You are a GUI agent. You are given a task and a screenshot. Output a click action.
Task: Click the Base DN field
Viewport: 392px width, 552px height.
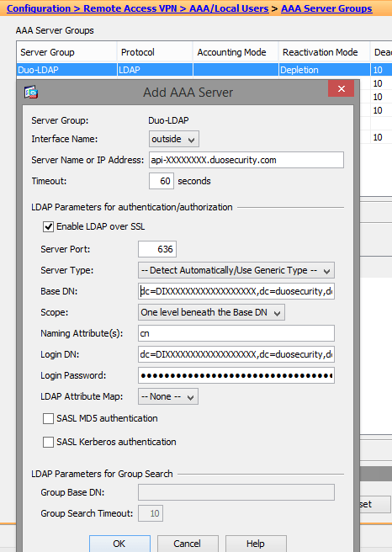pyautogui.click(x=236, y=291)
